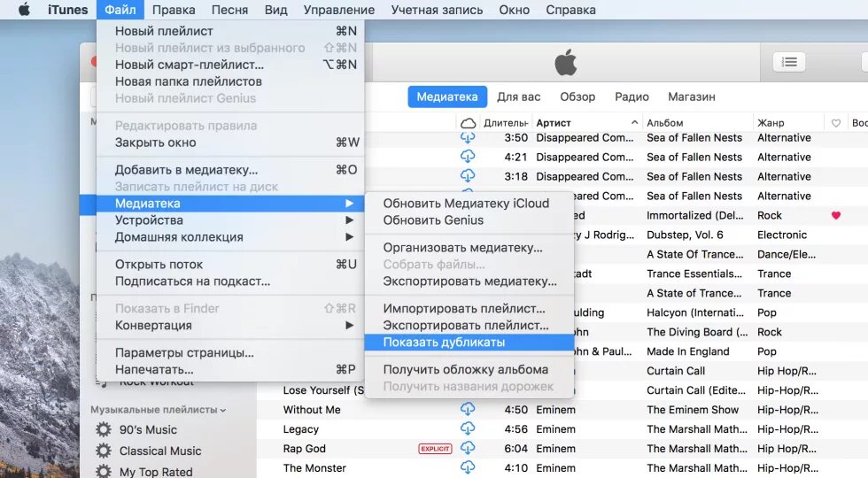Image resolution: width=868 pixels, height=478 pixels.
Task: Select Новый плейлист menu item
Action: pyautogui.click(x=230, y=31)
